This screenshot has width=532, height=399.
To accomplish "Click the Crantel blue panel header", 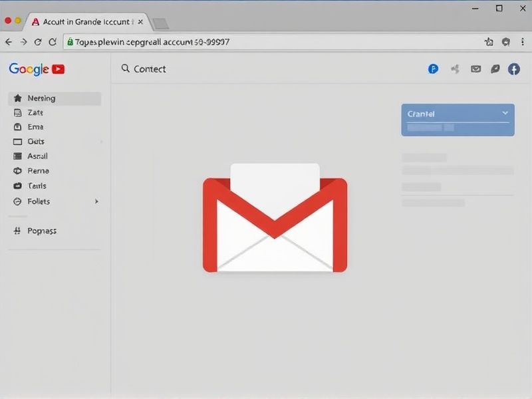I will (458, 114).
